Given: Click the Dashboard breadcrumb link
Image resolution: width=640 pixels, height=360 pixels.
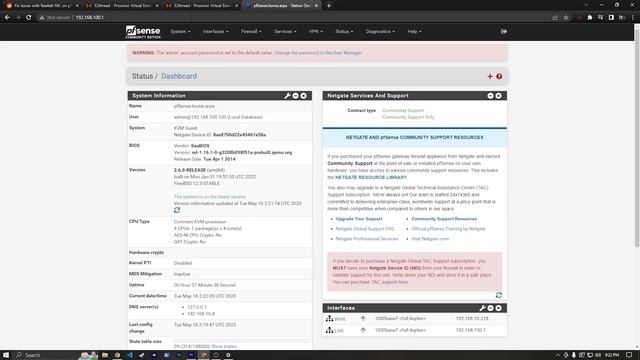Looking at the screenshot, I should tap(179, 76).
